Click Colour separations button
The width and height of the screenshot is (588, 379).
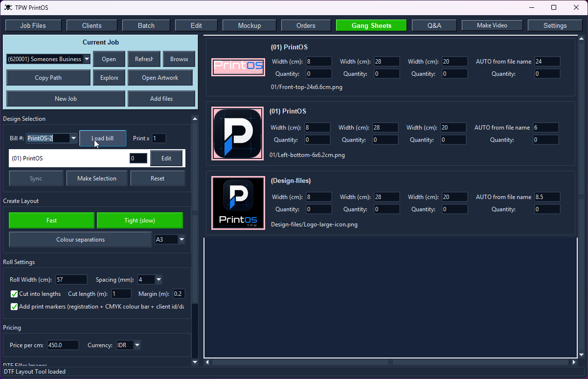point(80,240)
